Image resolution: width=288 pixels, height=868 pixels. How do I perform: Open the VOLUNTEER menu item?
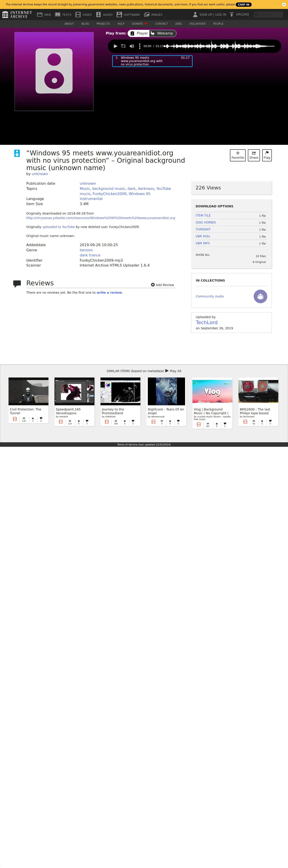pyautogui.click(x=197, y=24)
